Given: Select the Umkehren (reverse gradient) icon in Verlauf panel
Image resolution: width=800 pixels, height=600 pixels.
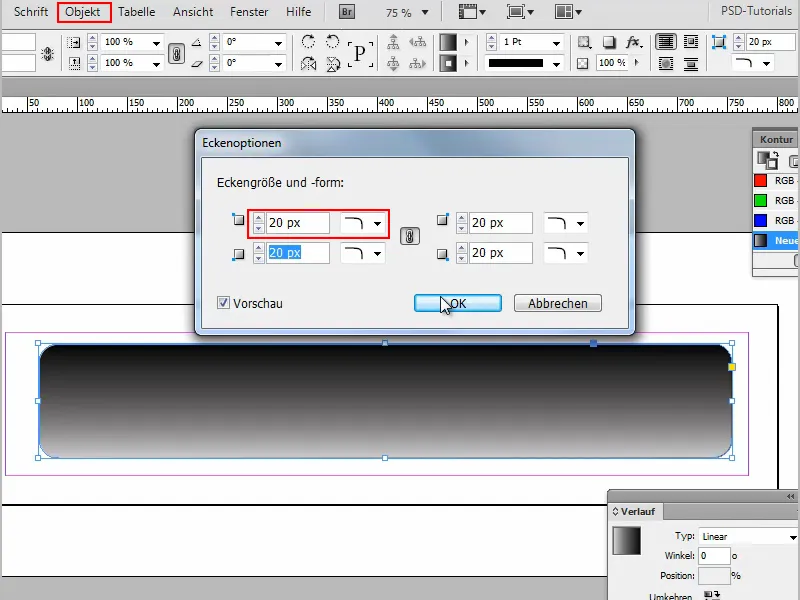Looking at the screenshot, I should [x=711, y=594].
